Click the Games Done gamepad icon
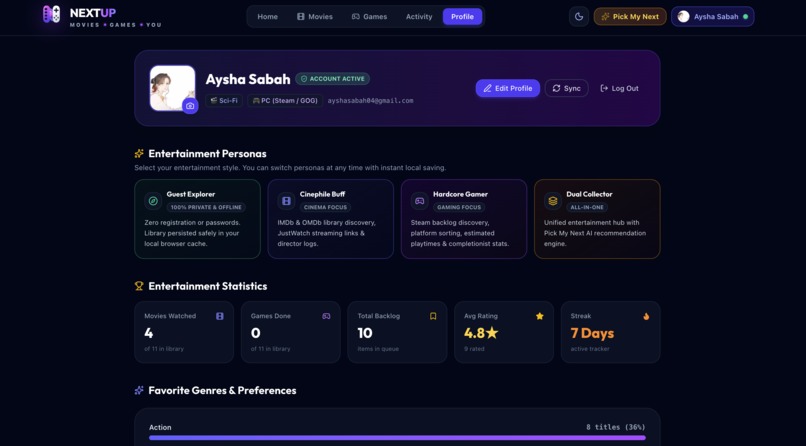806x446 pixels. (326, 316)
